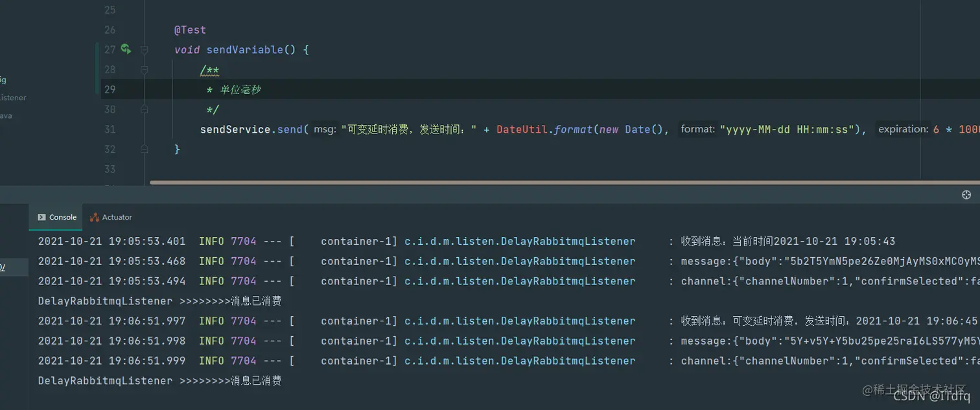Click the DateUtil class name

point(522,130)
